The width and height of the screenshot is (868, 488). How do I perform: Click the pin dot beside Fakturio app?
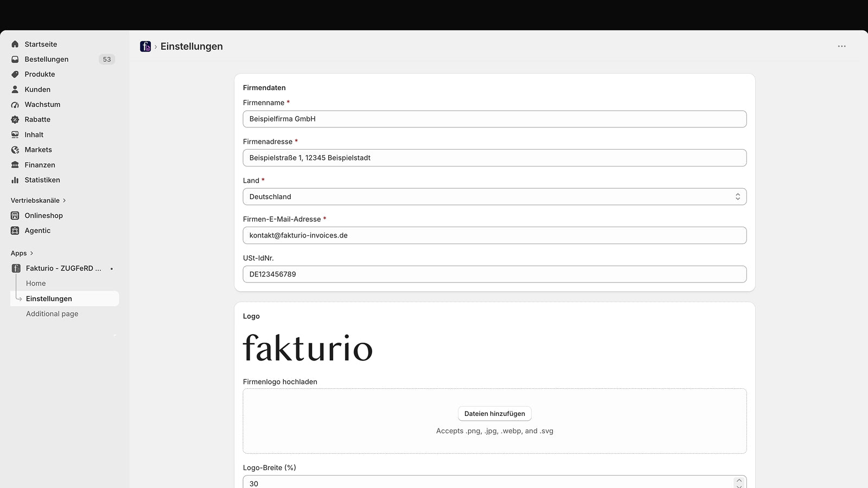[x=112, y=269]
